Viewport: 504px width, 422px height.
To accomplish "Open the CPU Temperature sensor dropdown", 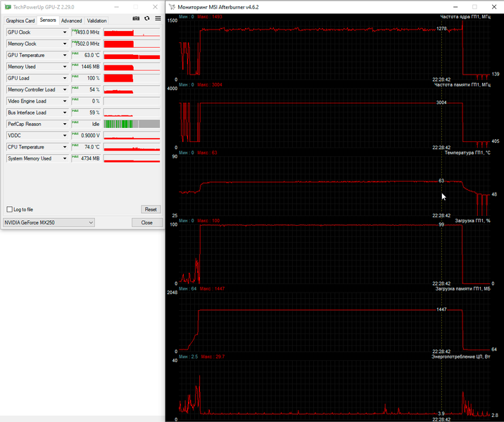I will point(65,147).
